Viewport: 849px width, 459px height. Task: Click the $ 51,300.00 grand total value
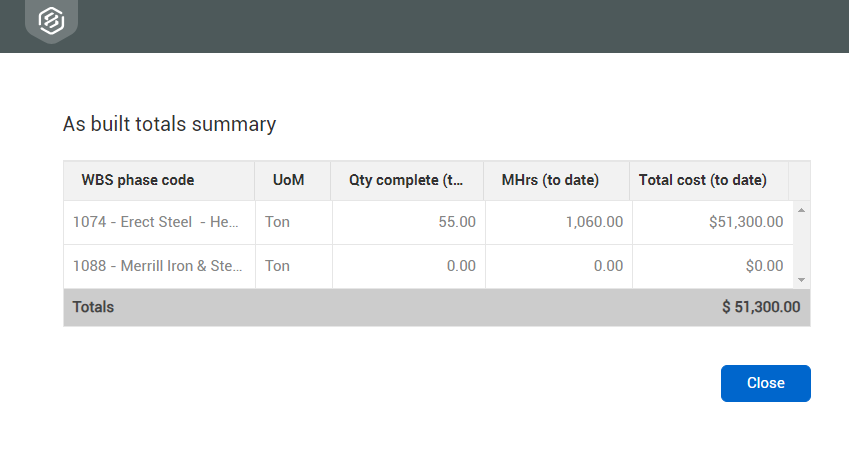(760, 307)
